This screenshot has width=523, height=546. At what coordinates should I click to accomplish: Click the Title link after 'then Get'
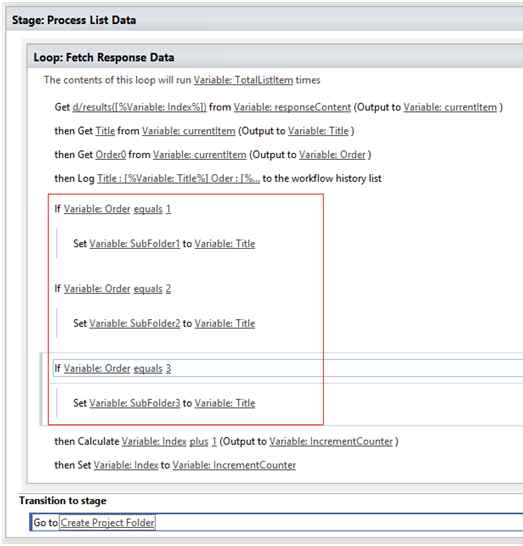[105, 131]
